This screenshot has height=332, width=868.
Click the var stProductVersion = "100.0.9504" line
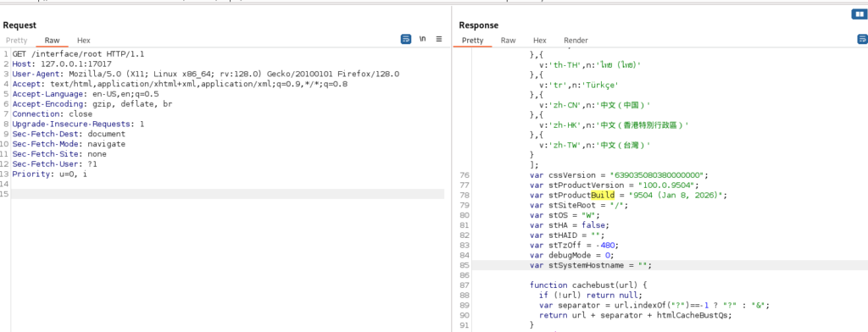(x=615, y=185)
